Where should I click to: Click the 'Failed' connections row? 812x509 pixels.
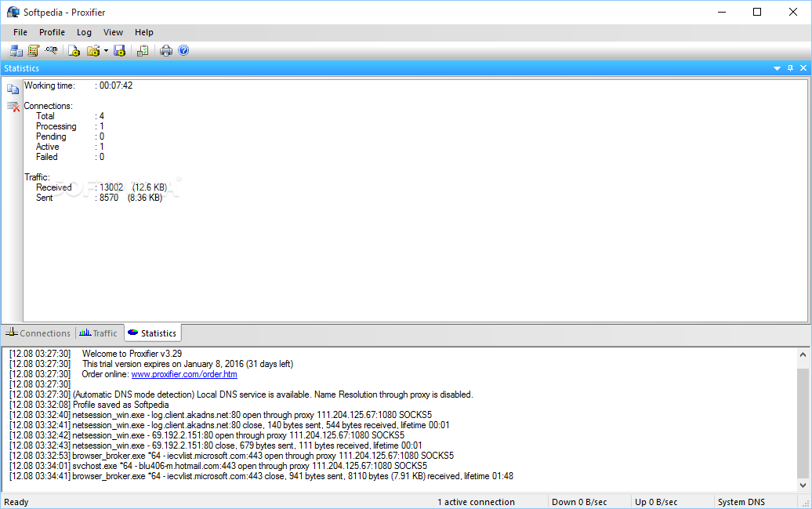tap(70, 157)
